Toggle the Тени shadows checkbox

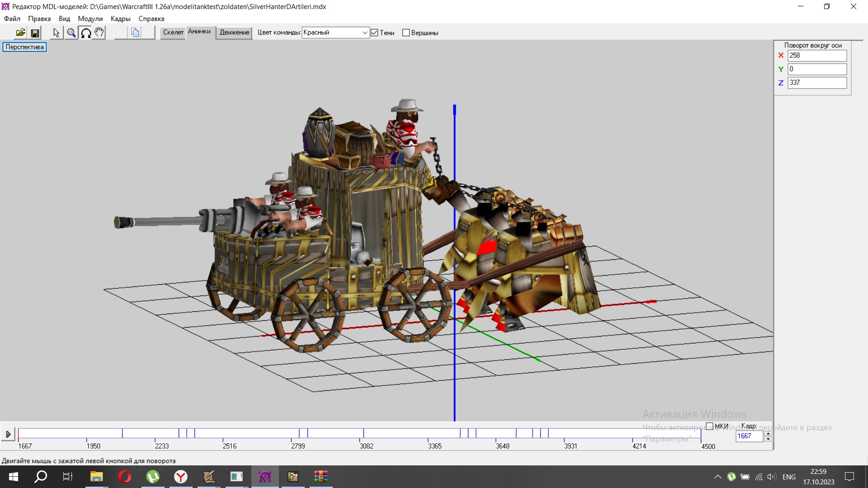pos(374,33)
